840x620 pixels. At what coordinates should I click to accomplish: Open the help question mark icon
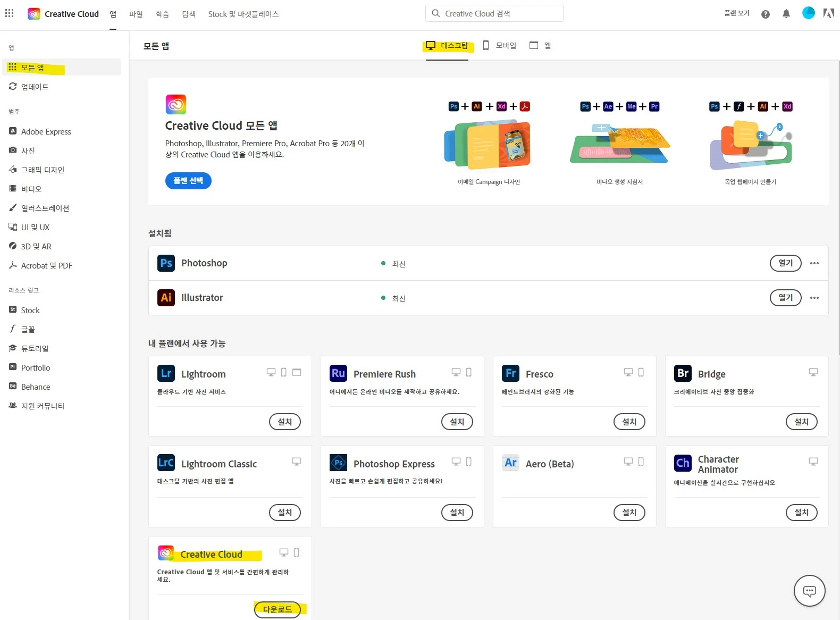pyautogui.click(x=766, y=14)
